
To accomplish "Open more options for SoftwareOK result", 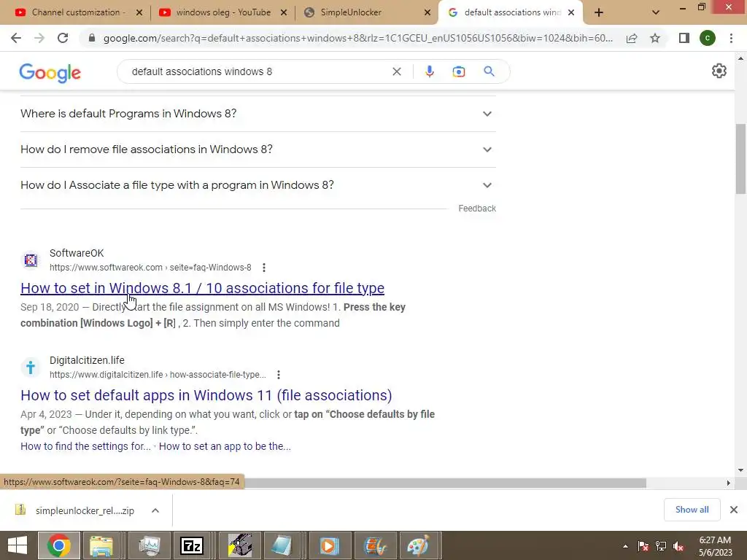I will pyautogui.click(x=264, y=268).
